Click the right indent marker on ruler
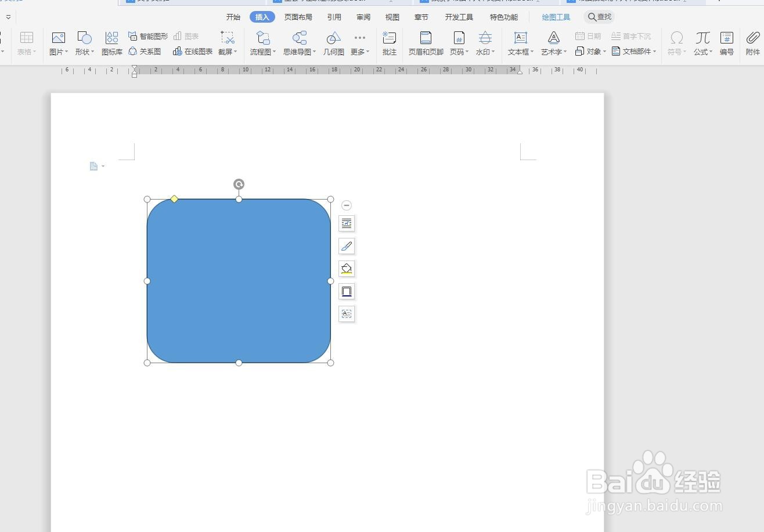This screenshot has height=532, width=764. tap(520, 71)
